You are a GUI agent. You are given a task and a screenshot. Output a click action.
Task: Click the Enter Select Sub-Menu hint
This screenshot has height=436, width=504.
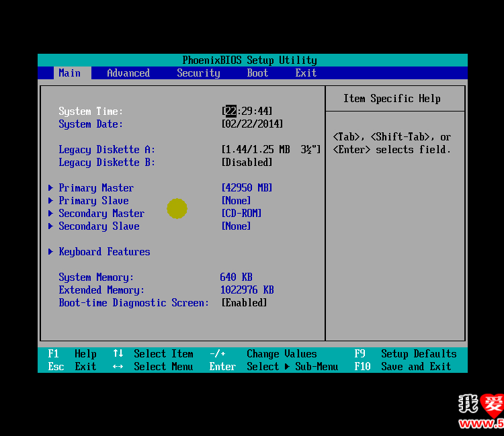tap(274, 367)
